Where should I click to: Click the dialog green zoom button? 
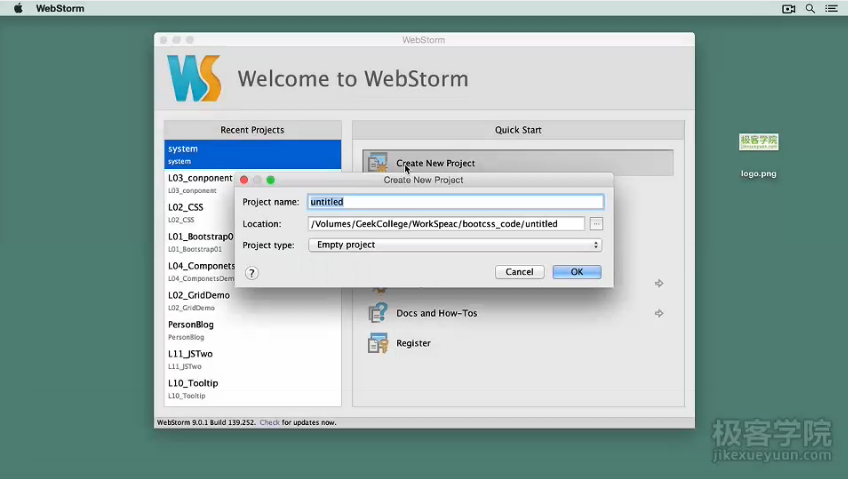click(x=270, y=179)
